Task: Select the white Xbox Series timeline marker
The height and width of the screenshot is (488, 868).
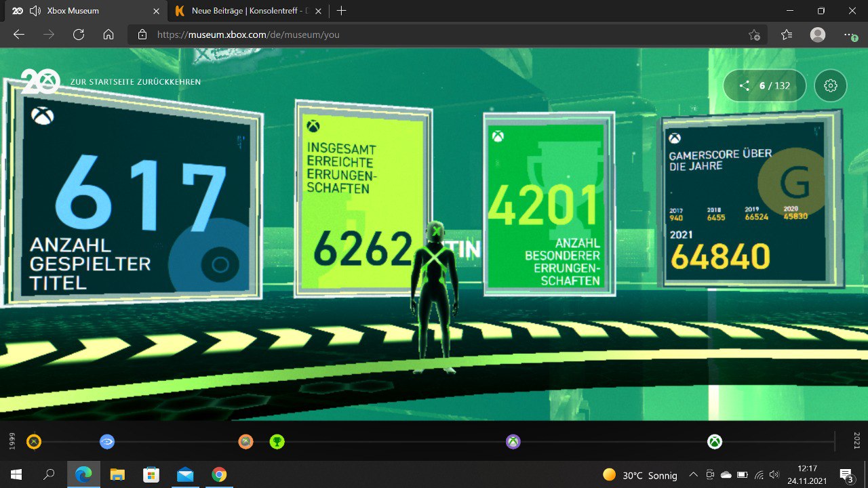Action: pos(715,442)
